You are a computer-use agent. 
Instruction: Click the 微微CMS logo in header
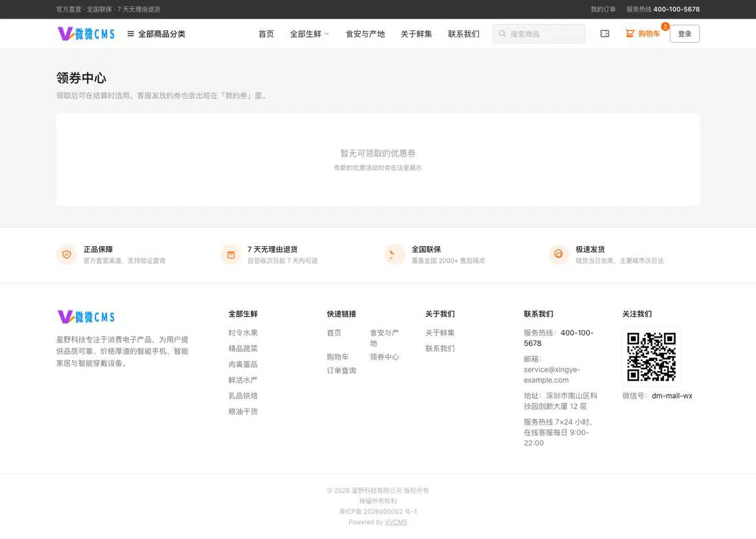(87, 34)
